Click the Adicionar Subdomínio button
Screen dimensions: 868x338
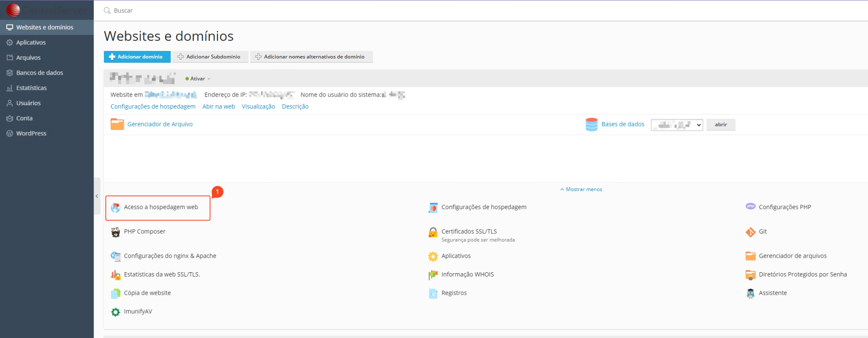[210, 57]
